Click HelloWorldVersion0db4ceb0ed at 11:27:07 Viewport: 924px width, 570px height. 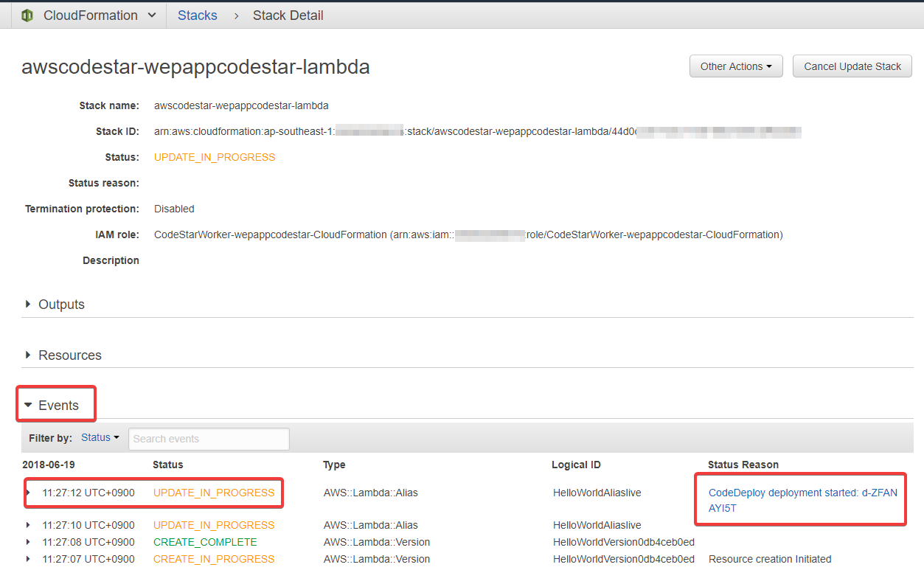click(624, 559)
